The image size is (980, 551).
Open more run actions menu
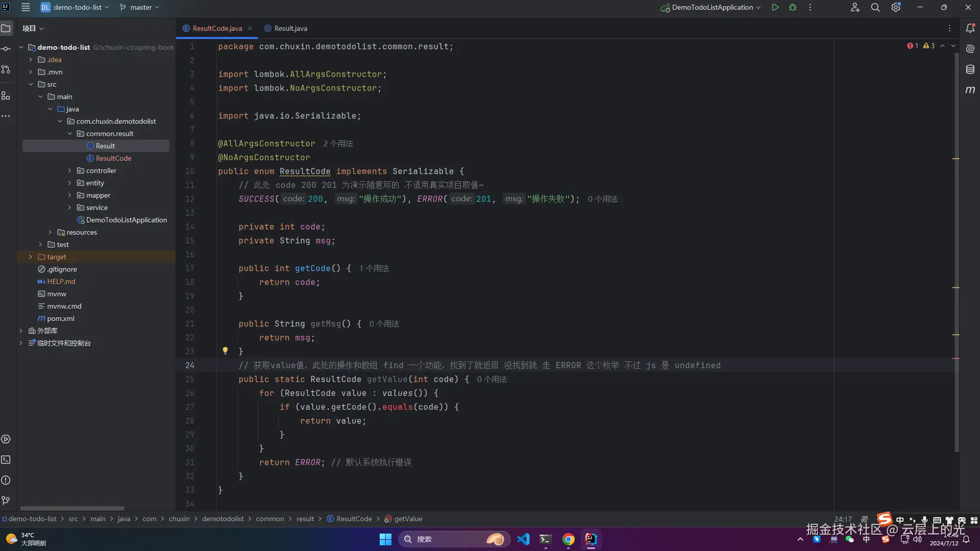810,7
